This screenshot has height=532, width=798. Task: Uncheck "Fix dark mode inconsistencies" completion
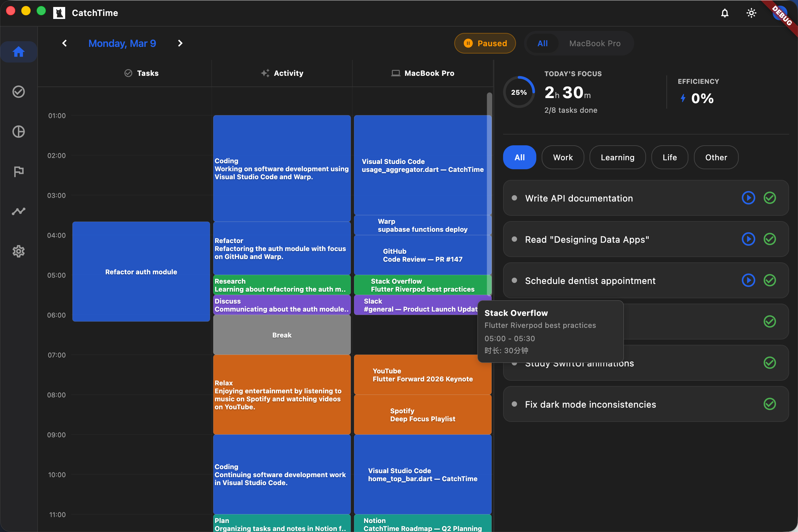click(x=770, y=404)
